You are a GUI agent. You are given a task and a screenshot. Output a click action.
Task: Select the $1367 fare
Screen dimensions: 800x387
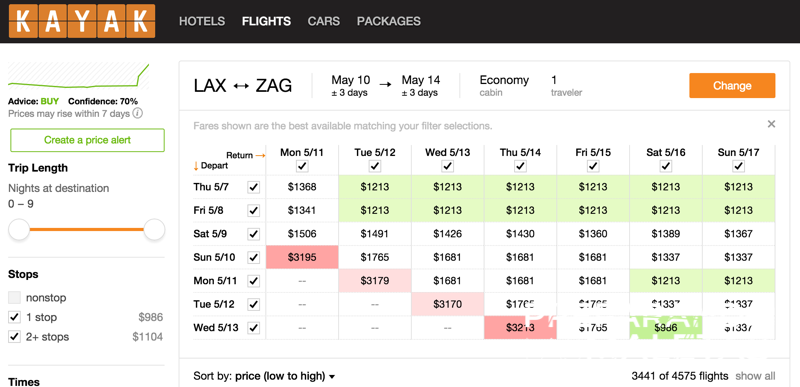click(x=738, y=234)
